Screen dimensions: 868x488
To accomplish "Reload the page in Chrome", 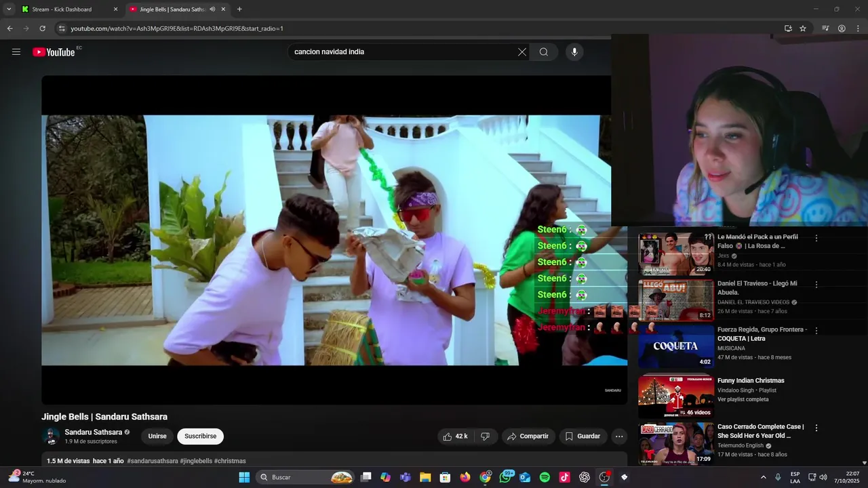I will click(42, 28).
